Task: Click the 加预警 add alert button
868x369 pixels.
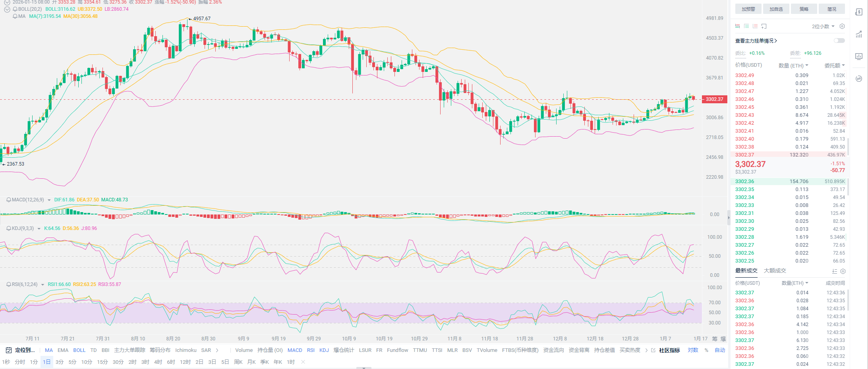Action: coord(748,9)
